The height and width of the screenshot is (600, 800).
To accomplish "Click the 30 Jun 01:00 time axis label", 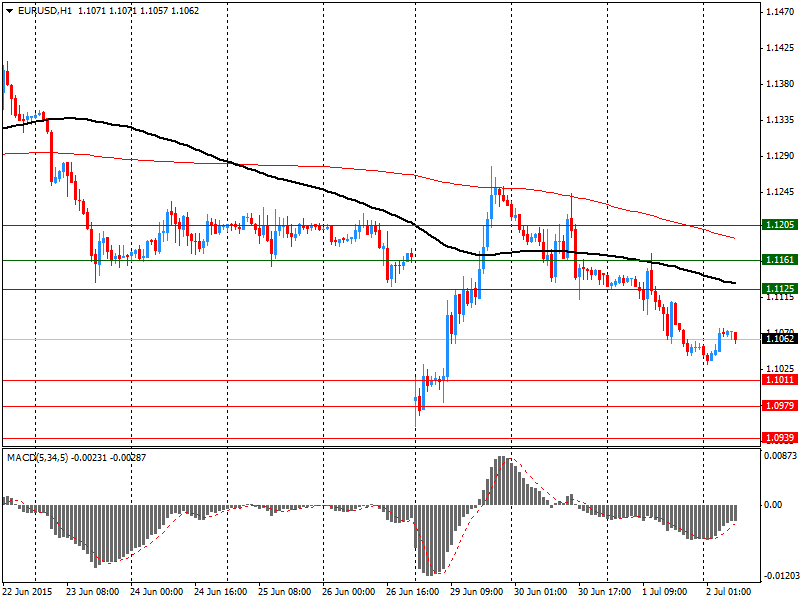I will coord(541,592).
